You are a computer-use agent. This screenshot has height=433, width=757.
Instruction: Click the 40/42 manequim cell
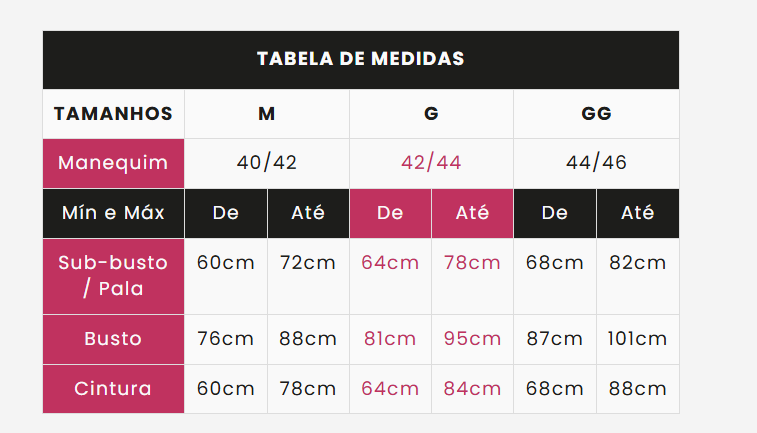[266, 163]
